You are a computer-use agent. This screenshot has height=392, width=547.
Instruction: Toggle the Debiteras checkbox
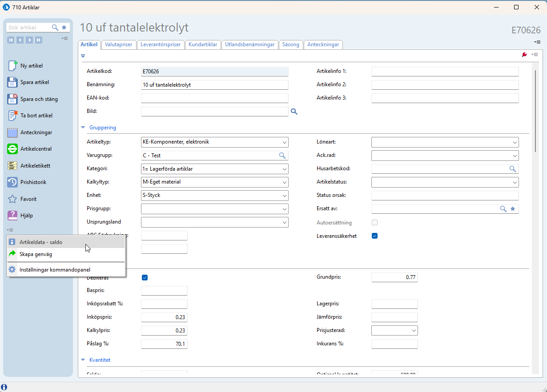pos(145,278)
